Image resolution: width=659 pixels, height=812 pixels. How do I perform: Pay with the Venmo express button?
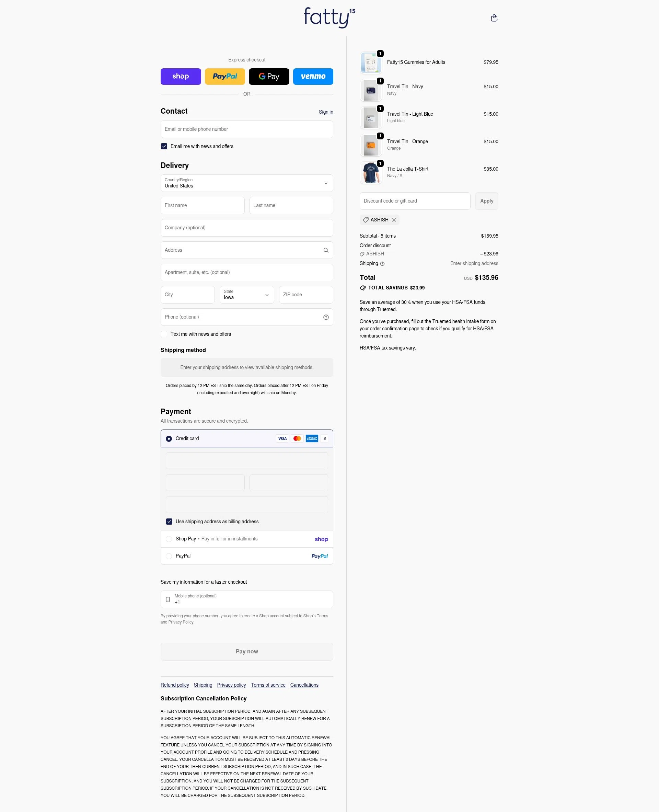click(x=313, y=77)
